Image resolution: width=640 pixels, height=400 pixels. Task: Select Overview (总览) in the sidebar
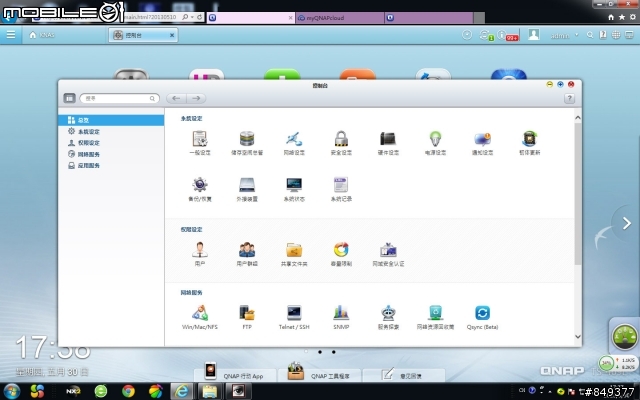point(111,120)
